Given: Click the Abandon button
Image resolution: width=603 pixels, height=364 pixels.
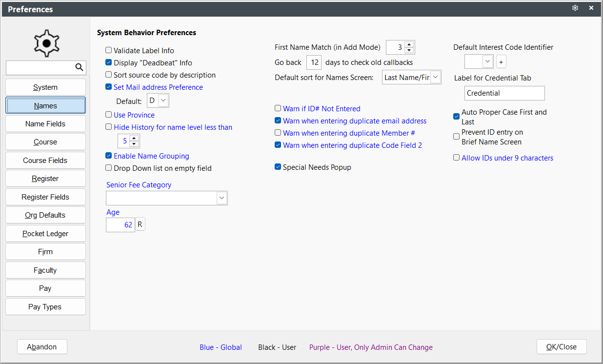Looking at the screenshot, I should (42, 347).
